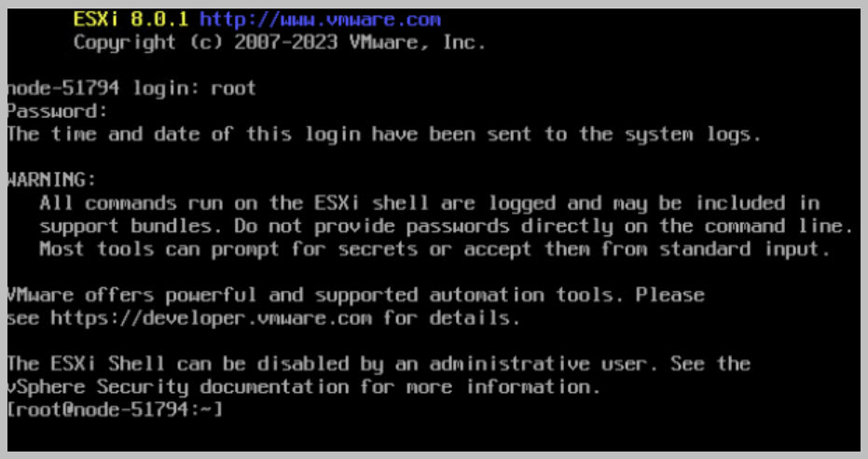Click the 'All commands run on the ESXi shell' line

pyautogui.click(x=429, y=202)
